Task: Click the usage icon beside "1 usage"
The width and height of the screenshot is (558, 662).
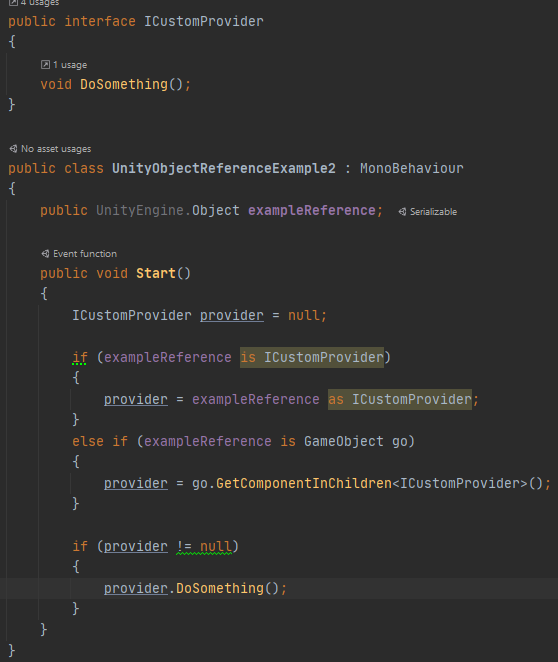Action: pyautogui.click(x=45, y=65)
